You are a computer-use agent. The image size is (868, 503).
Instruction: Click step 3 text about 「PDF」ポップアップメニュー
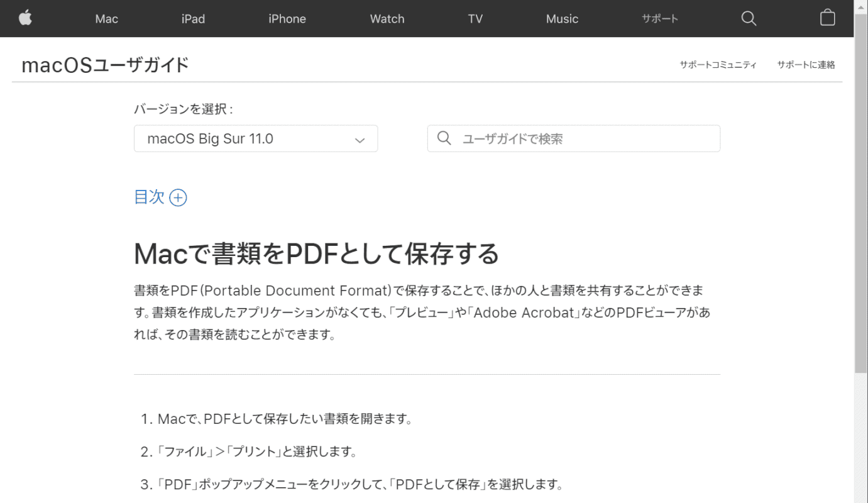click(x=360, y=485)
